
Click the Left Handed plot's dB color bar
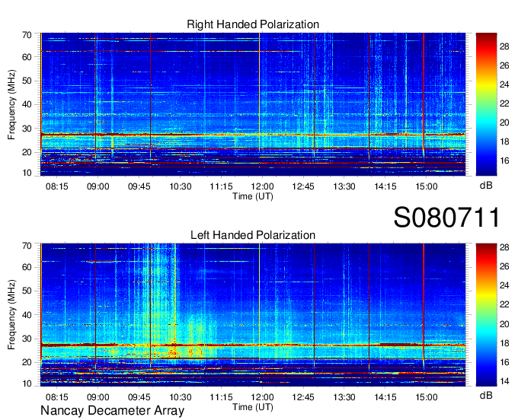coord(486,315)
